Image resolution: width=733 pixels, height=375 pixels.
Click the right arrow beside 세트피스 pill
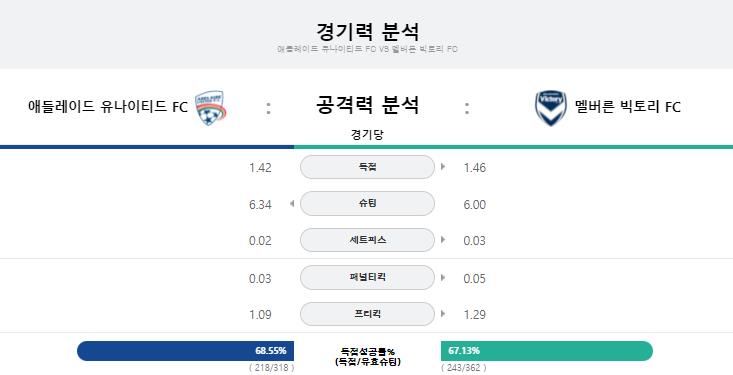[x=443, y=240]
